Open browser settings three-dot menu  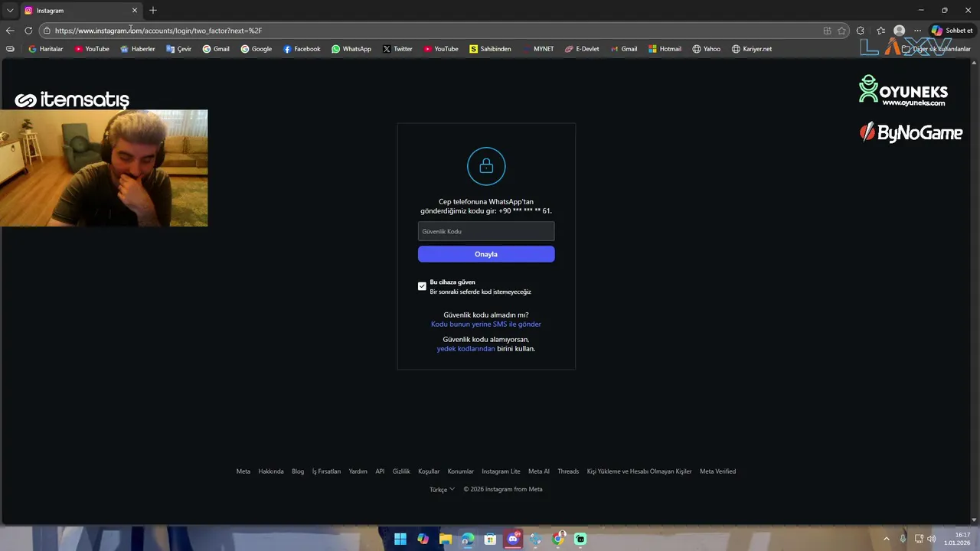[x=917, y=31]
